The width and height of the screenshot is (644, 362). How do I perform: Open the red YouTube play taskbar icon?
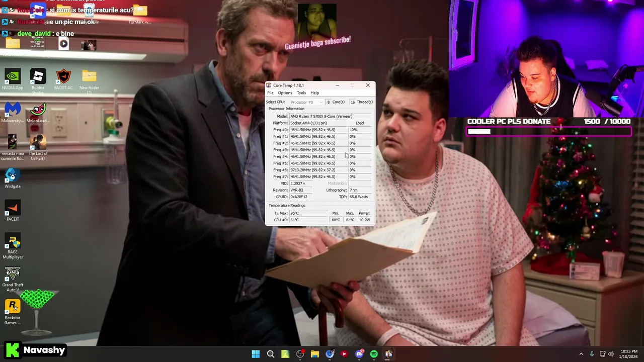(344, 354)
